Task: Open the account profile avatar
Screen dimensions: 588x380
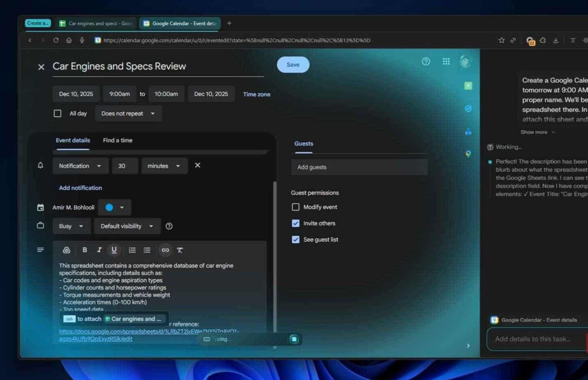Action: tap(465, 61)
